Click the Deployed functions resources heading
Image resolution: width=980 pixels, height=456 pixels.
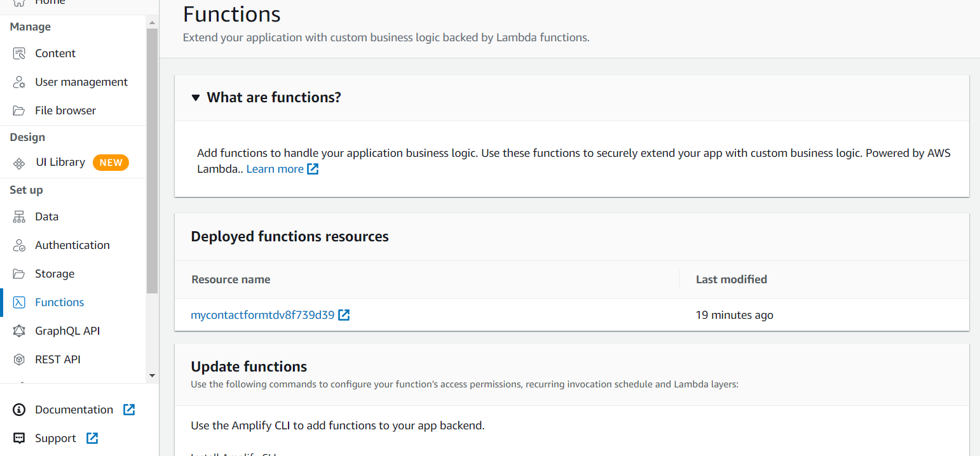[290, 237]
